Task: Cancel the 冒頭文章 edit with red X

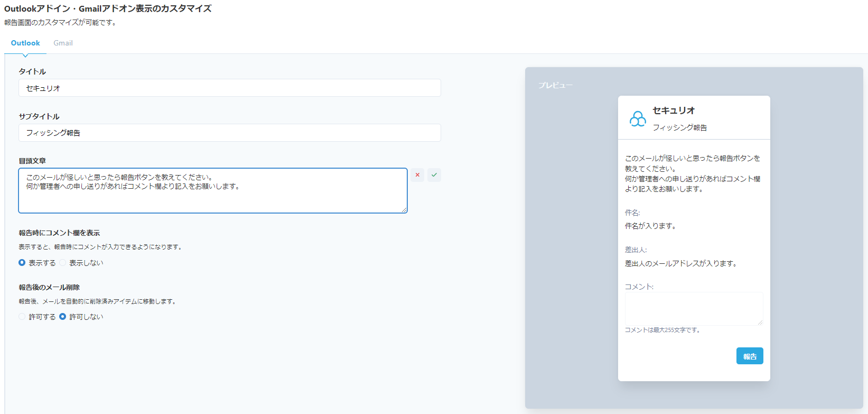Action: coord(417,175)
